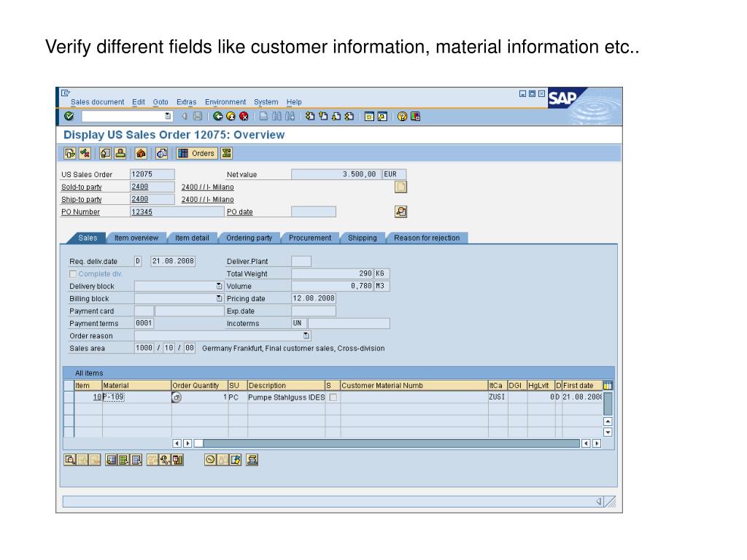Select the Sales tab
The width and height of the screenshot is (747, 560).
[x=88, y=238]
